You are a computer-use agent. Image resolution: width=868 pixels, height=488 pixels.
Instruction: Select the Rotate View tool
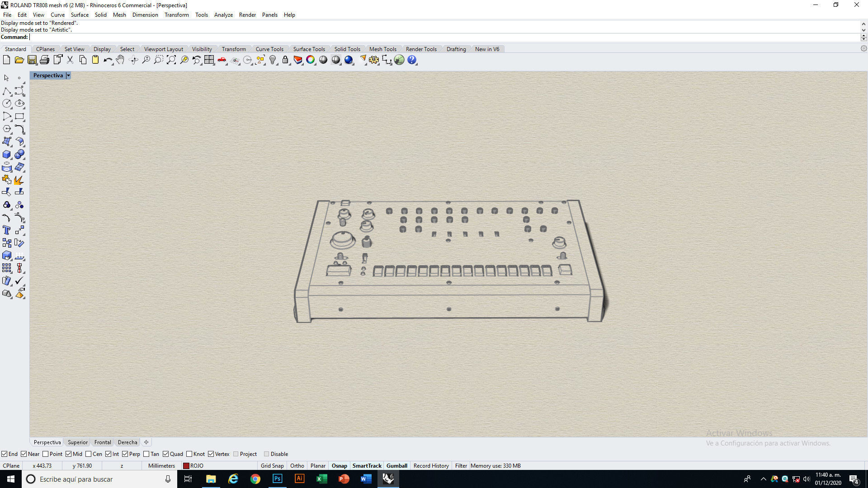click(133, 60)
